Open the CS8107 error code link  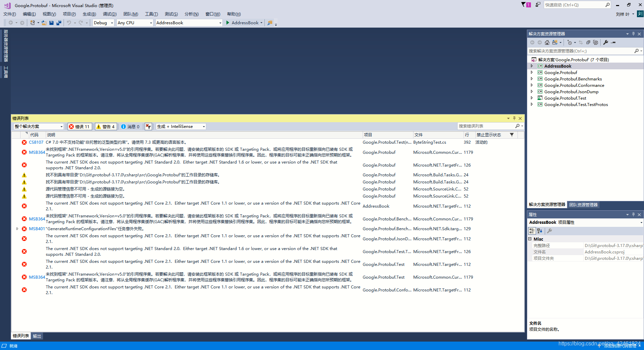36,142
